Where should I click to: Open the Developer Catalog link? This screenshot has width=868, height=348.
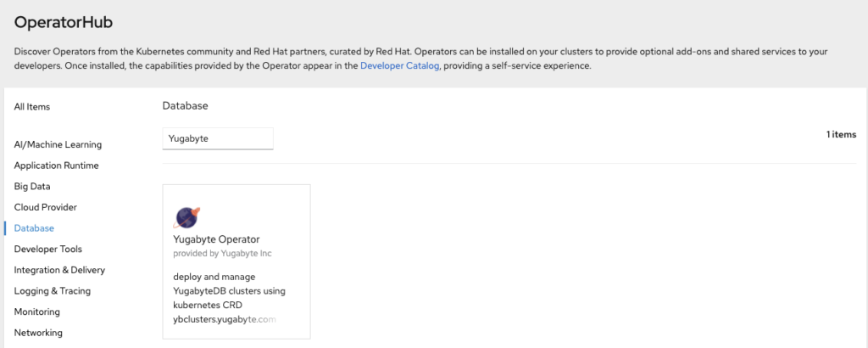(x=399, y=65)
